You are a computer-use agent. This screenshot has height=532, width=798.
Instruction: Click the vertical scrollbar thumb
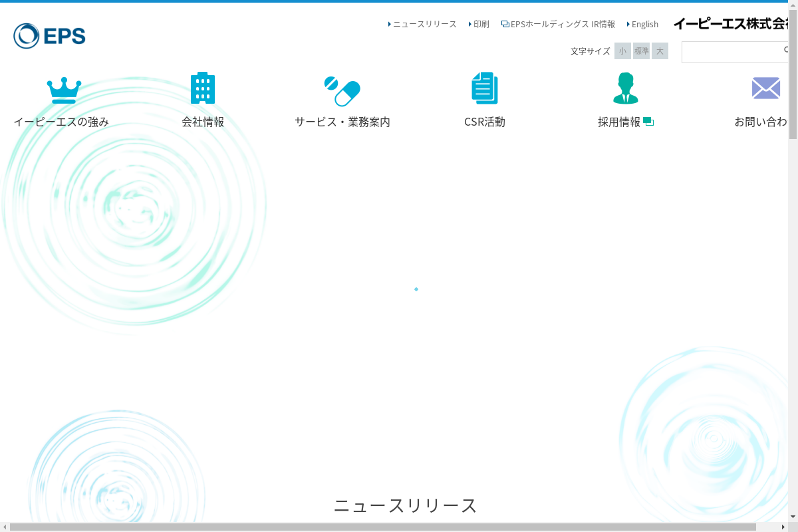793,72
